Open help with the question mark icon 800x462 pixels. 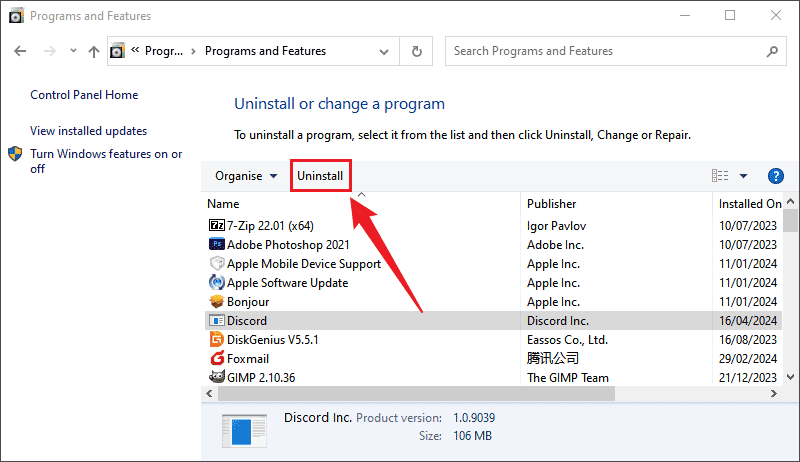click(776, 176)
